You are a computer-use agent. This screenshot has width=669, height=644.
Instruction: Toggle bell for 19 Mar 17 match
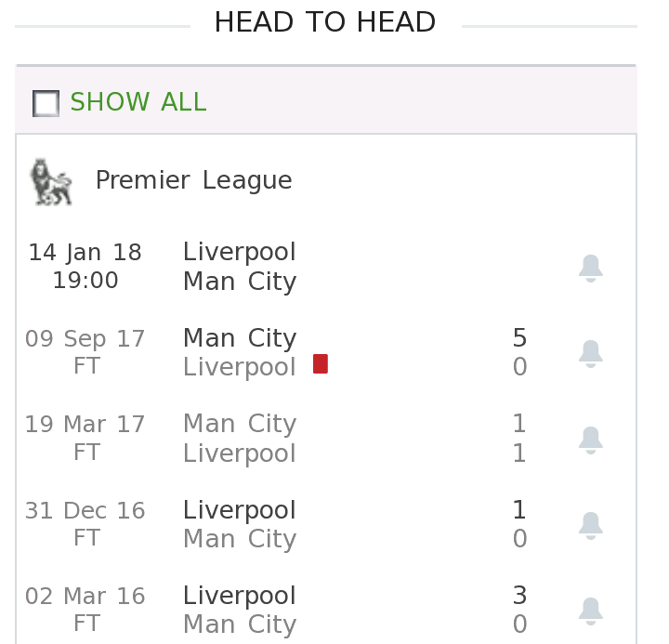click(x=591, y=440)
